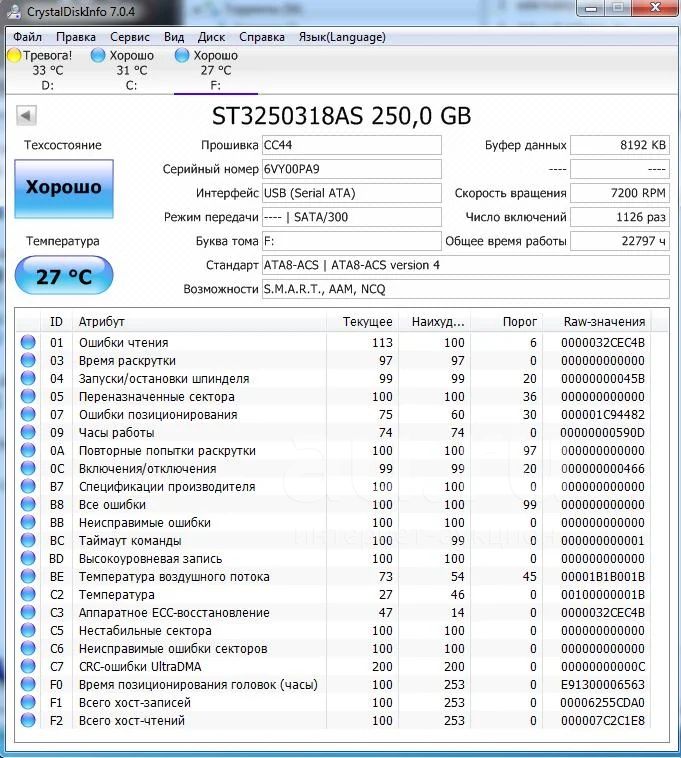Click the ID column header

56,321
